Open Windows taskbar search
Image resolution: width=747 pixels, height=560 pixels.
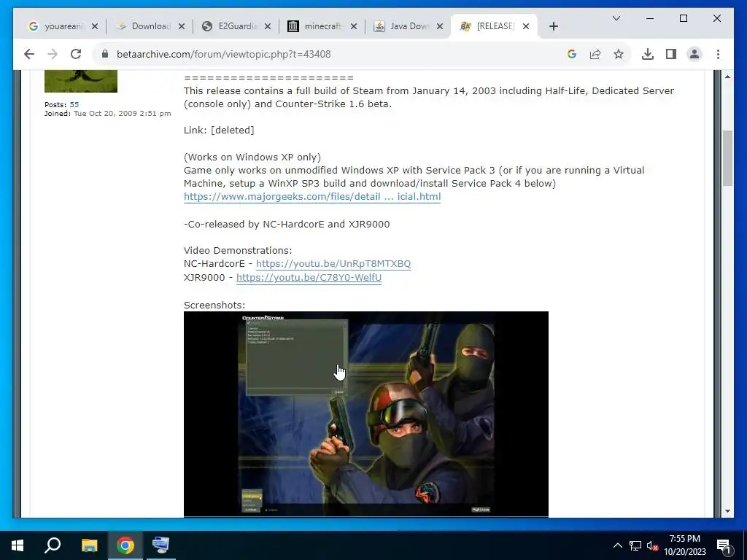53,545
